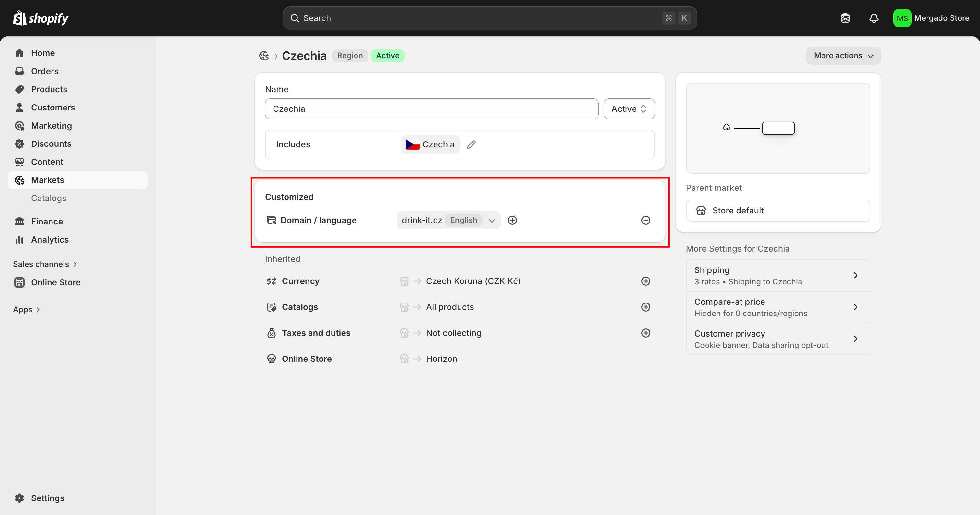Open Shipping settings for Czechia
This screenshot has width=980, height=515.
[x=777, y=275]
